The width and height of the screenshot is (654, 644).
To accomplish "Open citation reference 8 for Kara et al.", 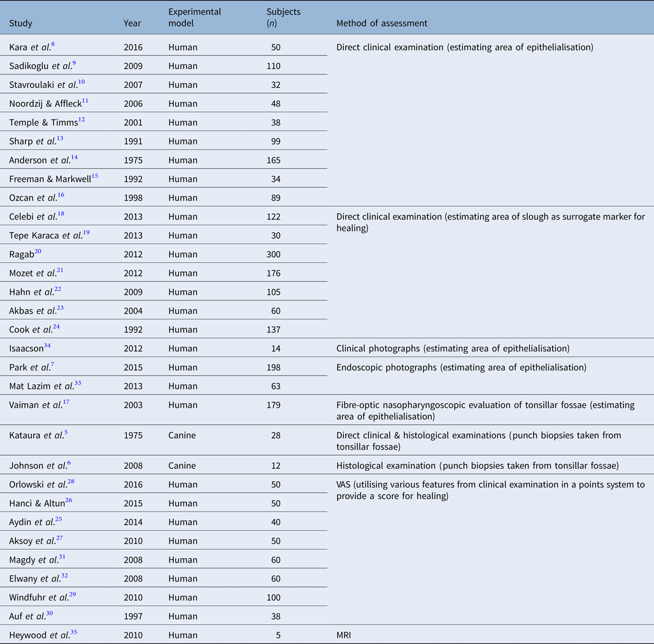I will (x=55, y=43).
